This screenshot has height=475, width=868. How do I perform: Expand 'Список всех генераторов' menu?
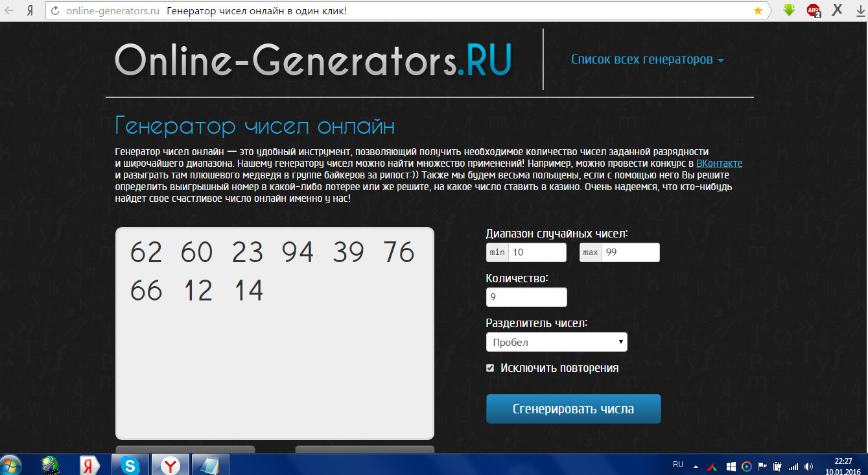tap(646, 60)
